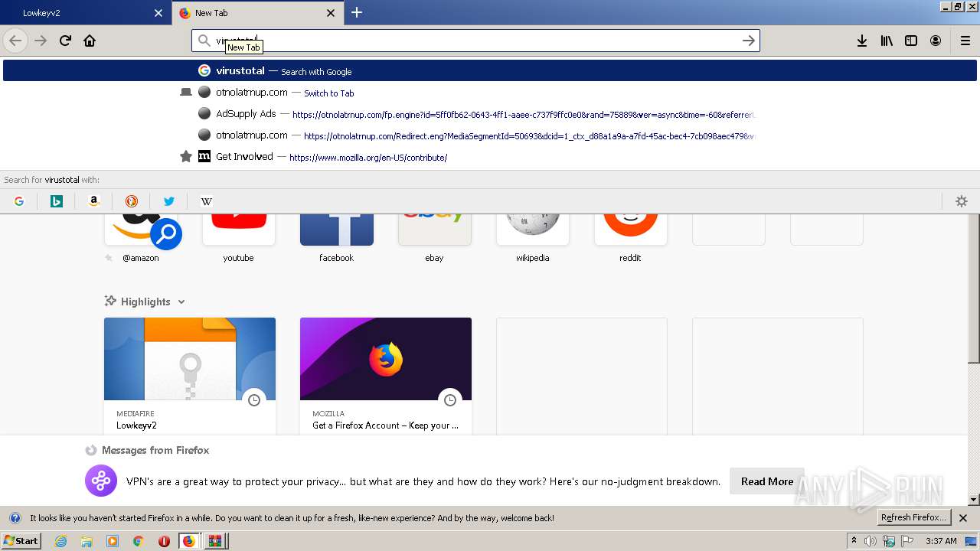980x551 pixels.
Task: Search with Twitter one-off icon
Action: click(168, 201)
